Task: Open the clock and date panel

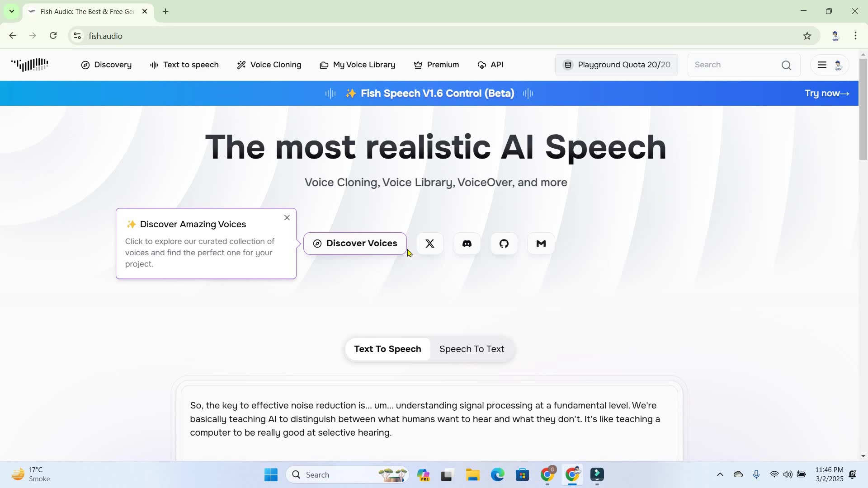Action: click(829, 475)
